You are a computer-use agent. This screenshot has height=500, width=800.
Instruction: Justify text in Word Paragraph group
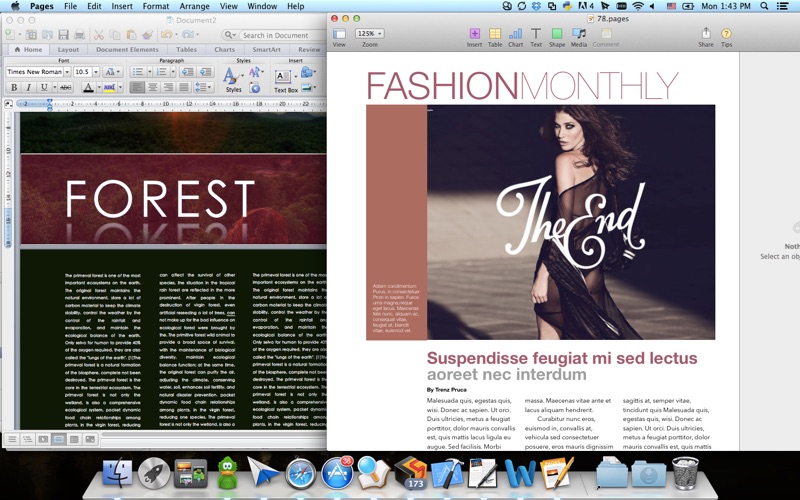point(183,88)
